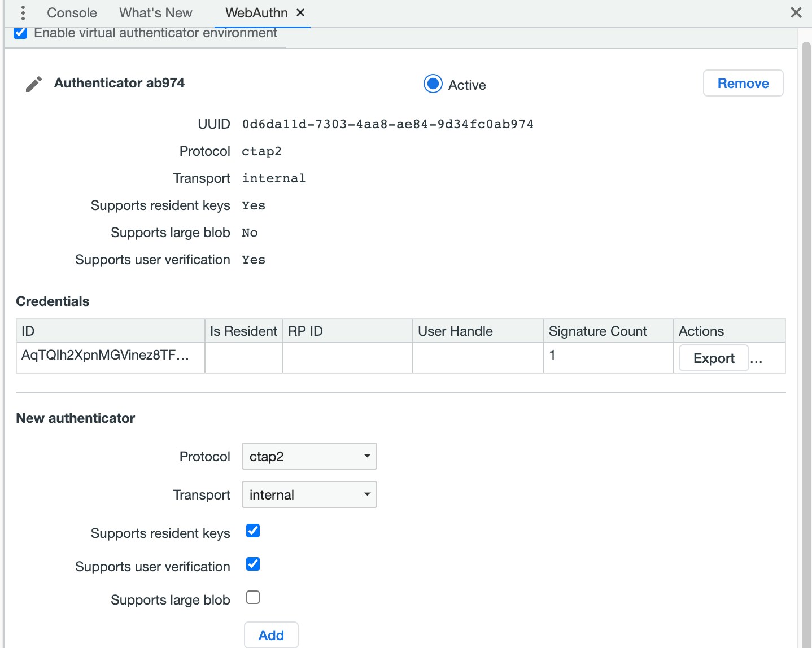Click the ID column header
The width and height of the screenshot is (812, 648).
[111, 331]
